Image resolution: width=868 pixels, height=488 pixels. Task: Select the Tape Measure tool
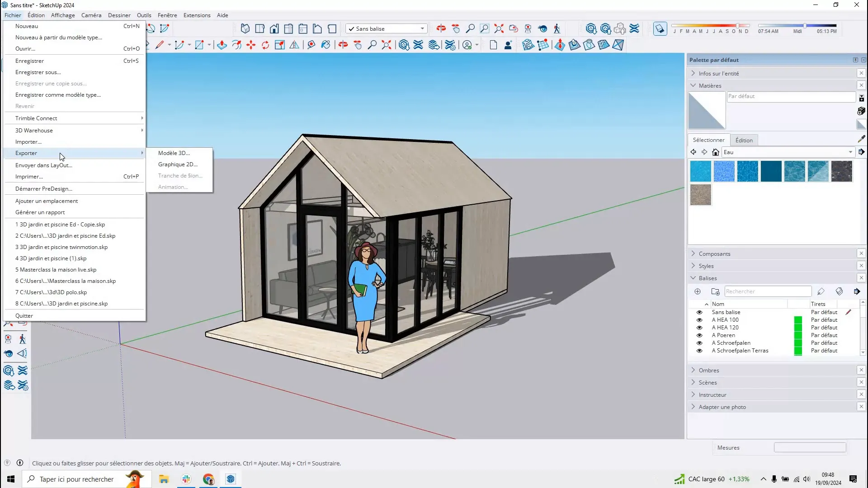tap(311, 45)
